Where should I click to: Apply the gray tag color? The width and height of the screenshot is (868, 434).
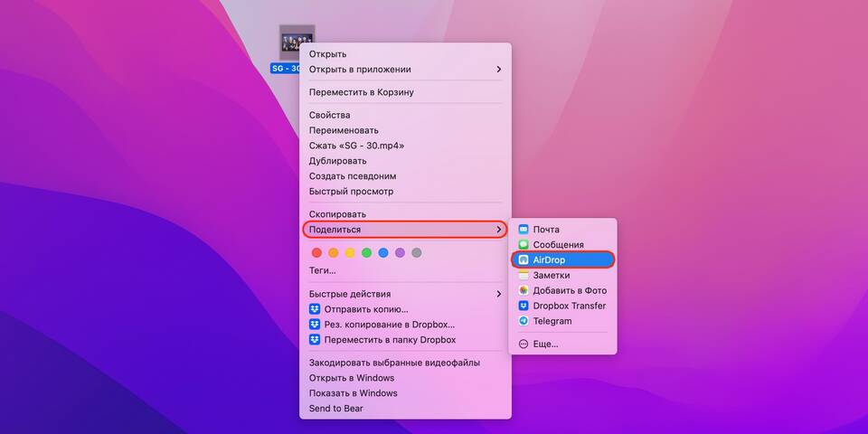[416, 253]
